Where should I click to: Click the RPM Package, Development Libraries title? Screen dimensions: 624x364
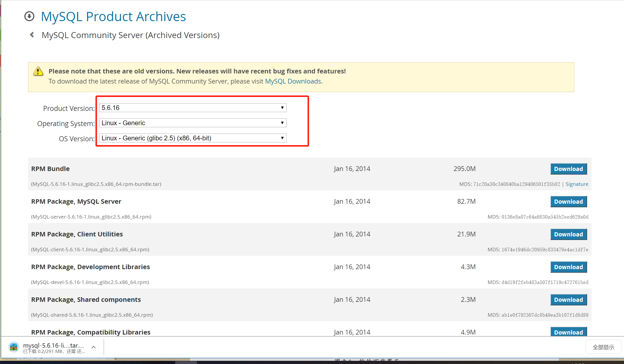[x=90, y=267]
